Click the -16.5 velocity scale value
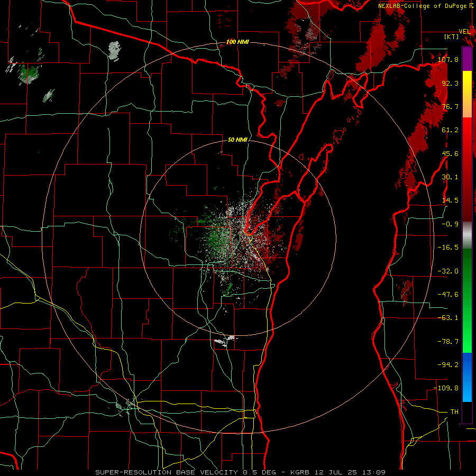Screen dimensions: 476x476 point(448,248)
